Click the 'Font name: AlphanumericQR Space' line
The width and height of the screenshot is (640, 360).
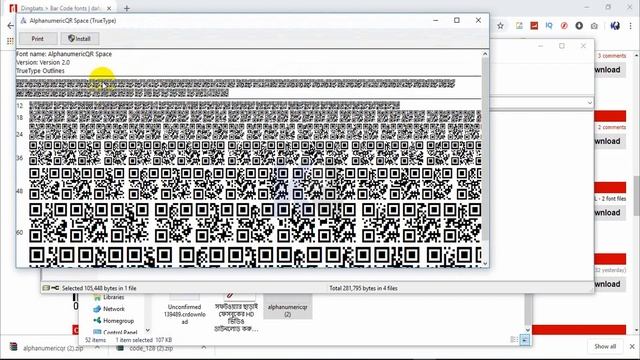click(64, 54)
